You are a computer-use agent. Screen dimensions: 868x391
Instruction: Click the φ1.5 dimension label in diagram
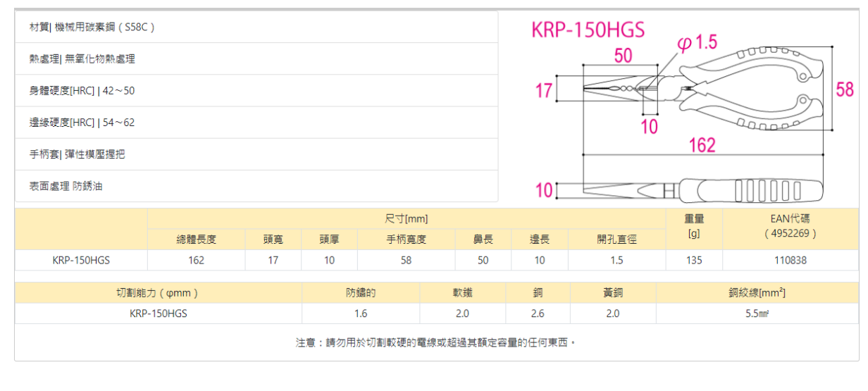pos(697,42)
